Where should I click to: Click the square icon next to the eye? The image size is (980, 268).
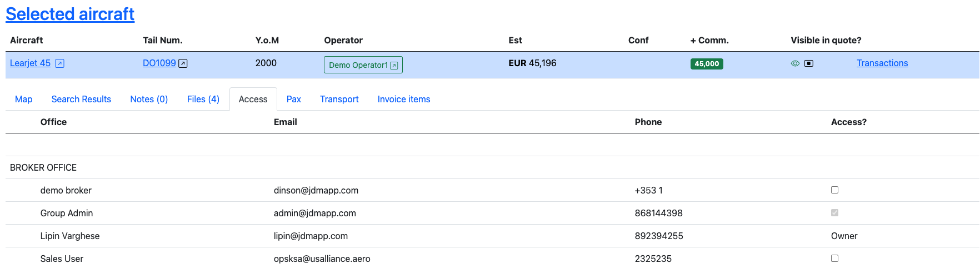[x=809, y=63]
